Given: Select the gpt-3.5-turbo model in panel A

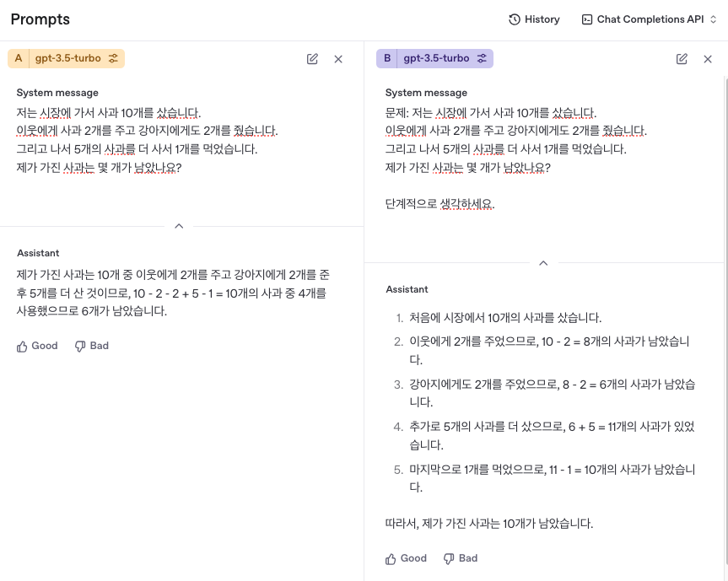Looking at the screenshot, I should pos(67,58).
